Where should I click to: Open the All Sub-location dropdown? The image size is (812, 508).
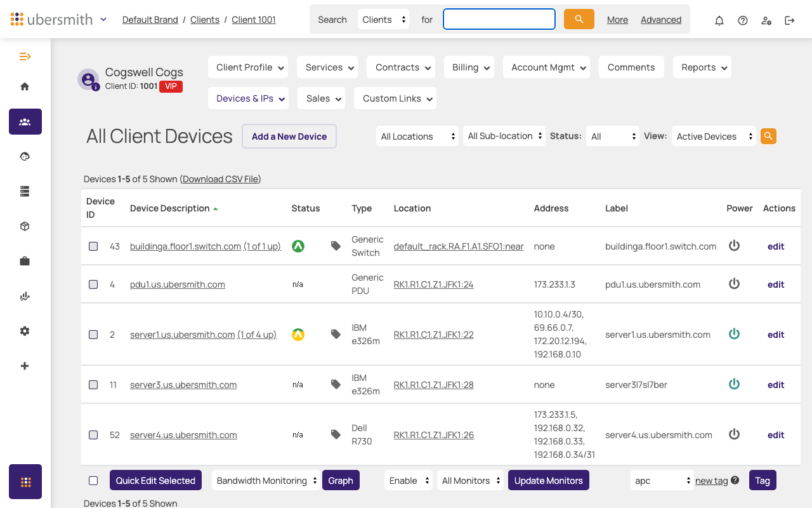(504, 136)
